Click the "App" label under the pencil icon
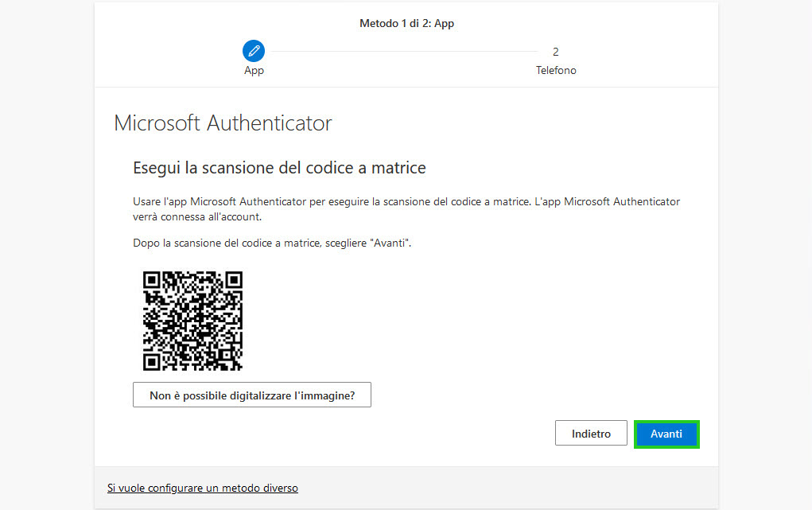 (x=254, y=71)
